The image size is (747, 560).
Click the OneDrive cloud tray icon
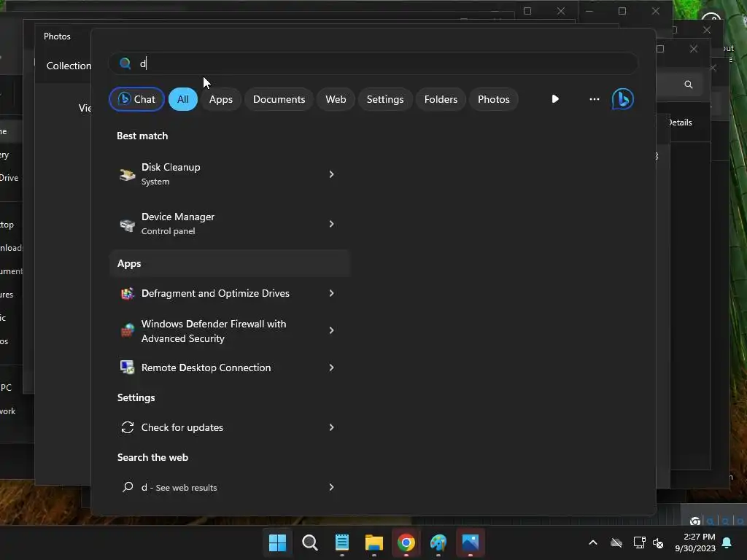tap(616, 542)
